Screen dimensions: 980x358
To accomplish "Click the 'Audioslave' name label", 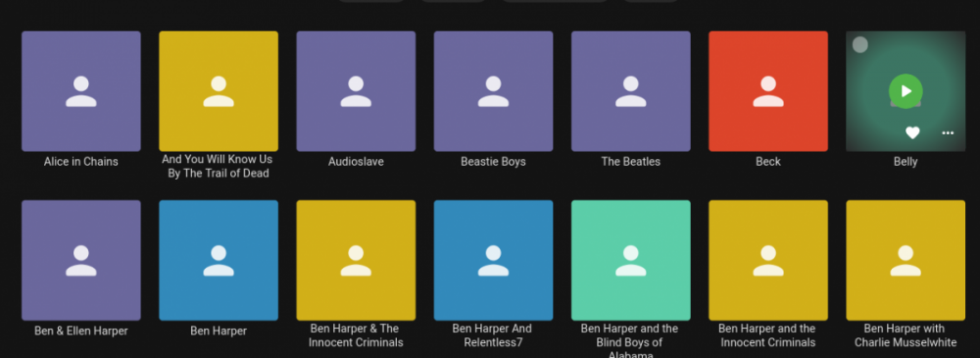I will coord(357,162).
